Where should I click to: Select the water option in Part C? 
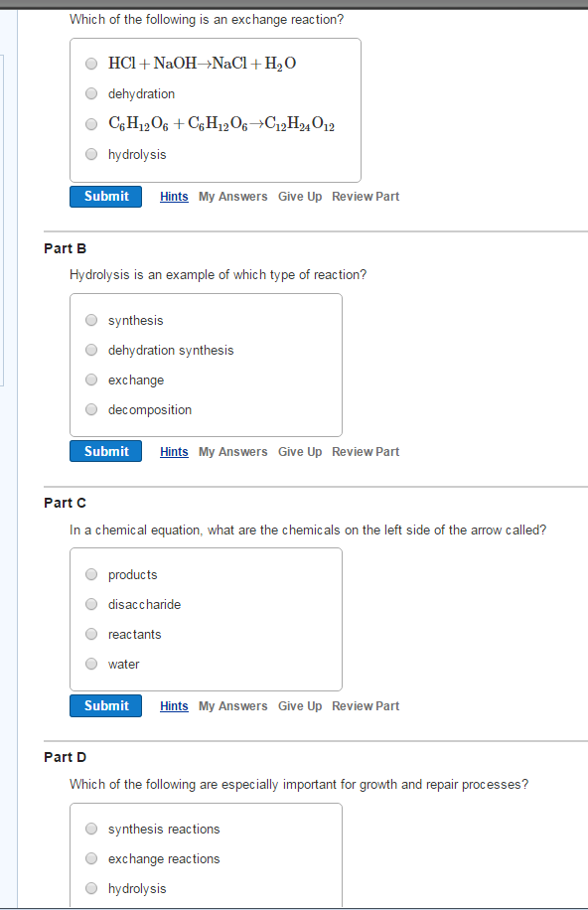(x=91, y=664)
